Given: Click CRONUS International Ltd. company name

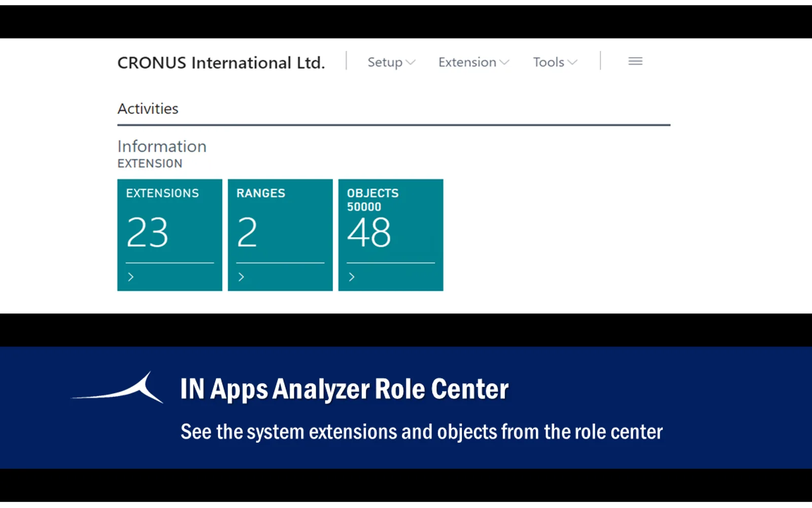Looking at the screenshot, I should [x=221, y=62].
